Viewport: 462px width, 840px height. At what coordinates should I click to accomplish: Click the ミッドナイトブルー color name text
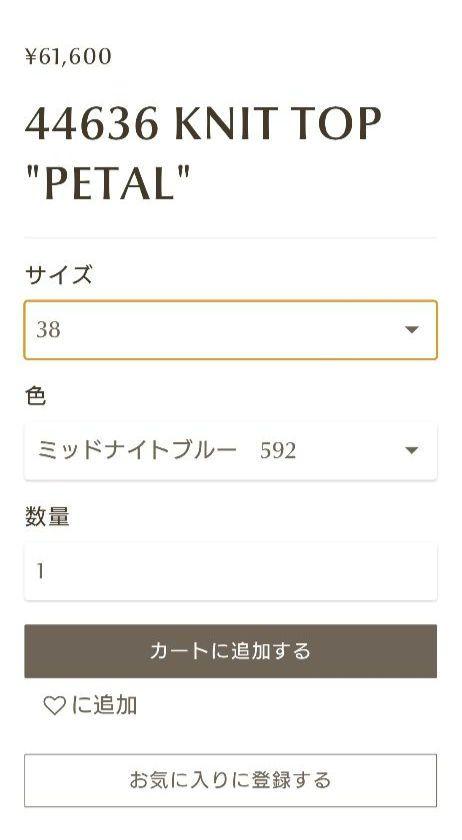137,451
